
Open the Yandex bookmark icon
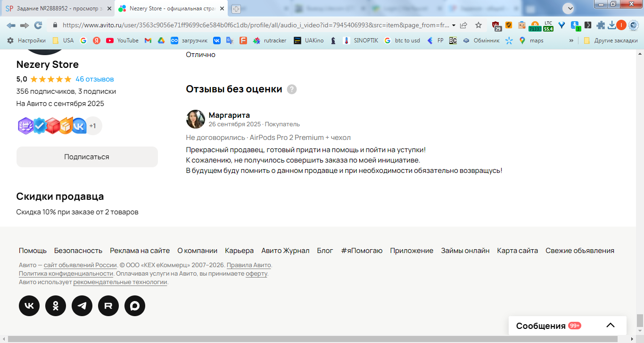click(x=97, y=41)
